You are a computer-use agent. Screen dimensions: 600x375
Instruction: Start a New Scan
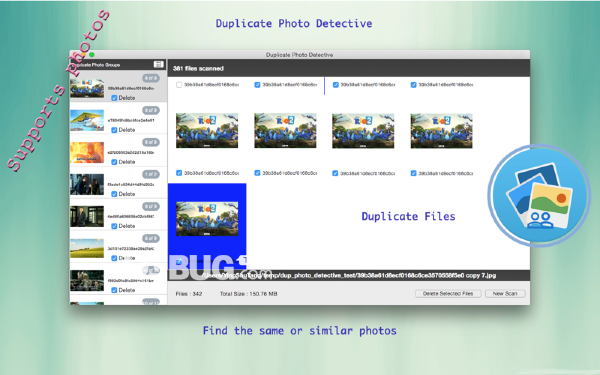(x=505, y=293)
